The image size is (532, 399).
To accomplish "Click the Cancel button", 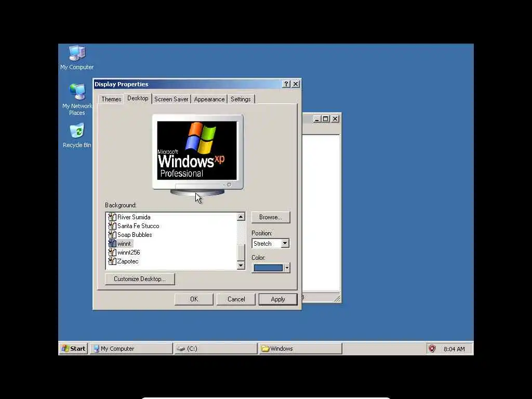I will coord(236,299).
